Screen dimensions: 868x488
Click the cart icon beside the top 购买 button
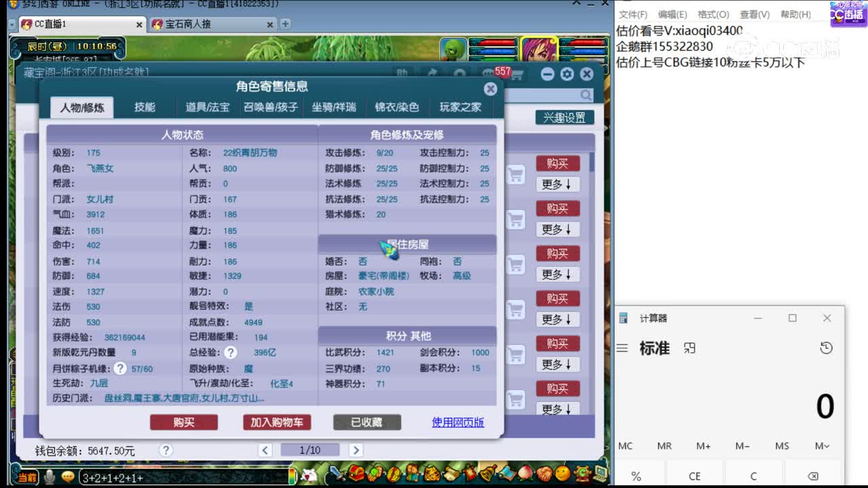click(x=515, y=174)
